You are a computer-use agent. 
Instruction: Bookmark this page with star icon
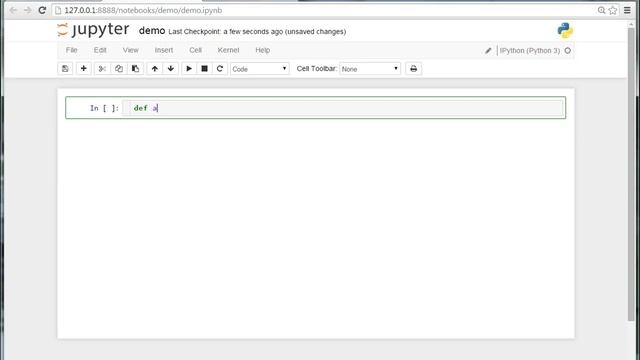[x=613, y=10]
